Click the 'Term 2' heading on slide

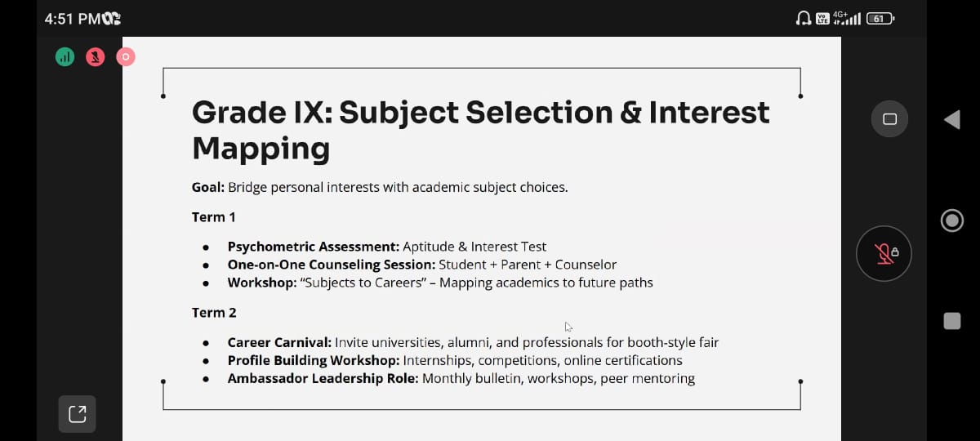pyautogui.click(x=214, y=313)
